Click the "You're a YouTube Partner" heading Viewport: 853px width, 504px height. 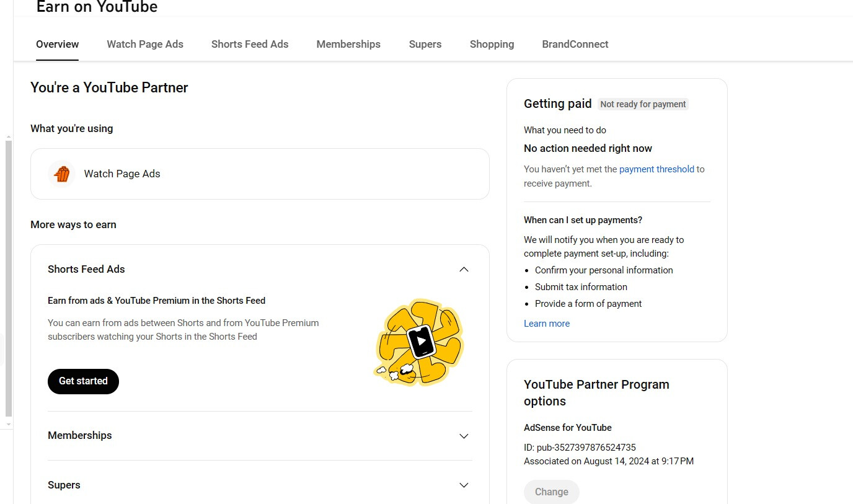point(109,87)
